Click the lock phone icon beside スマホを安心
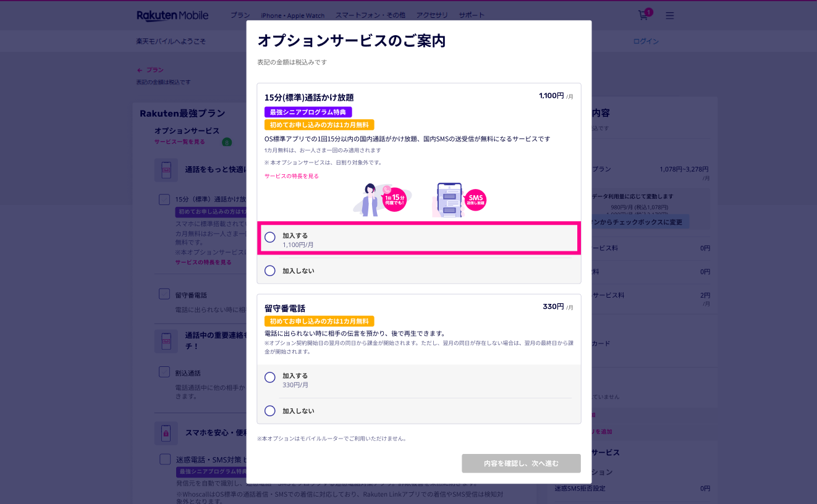The width and height of the screenshot is (817, 504). click(x=166, y=433)
